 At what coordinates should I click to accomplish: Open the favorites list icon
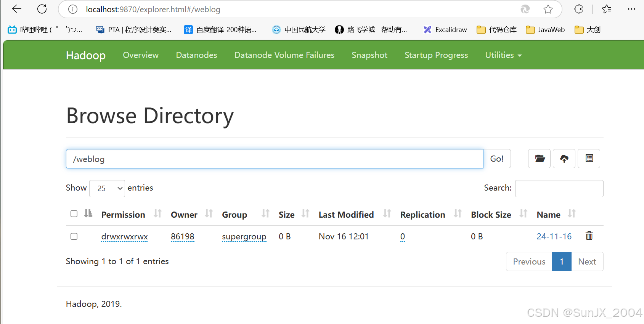[607, 9]
